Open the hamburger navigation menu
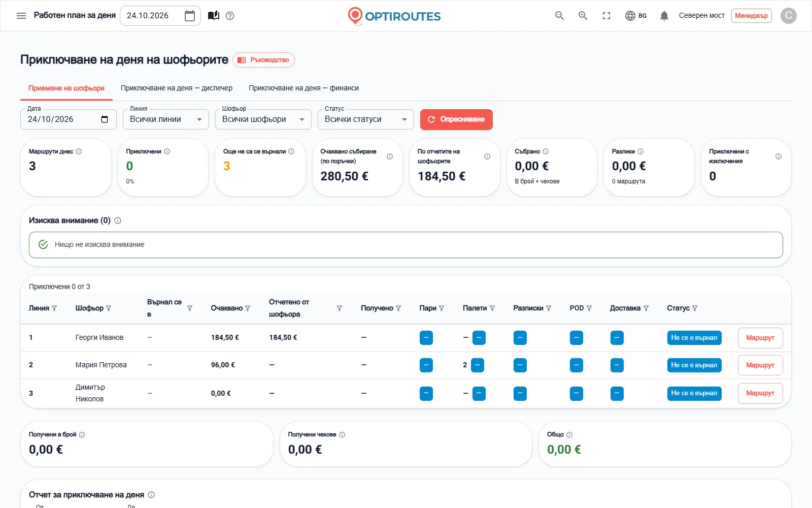The width and height of the screenshot is (812, 508). pyautogui.click(x=21, y=16)
